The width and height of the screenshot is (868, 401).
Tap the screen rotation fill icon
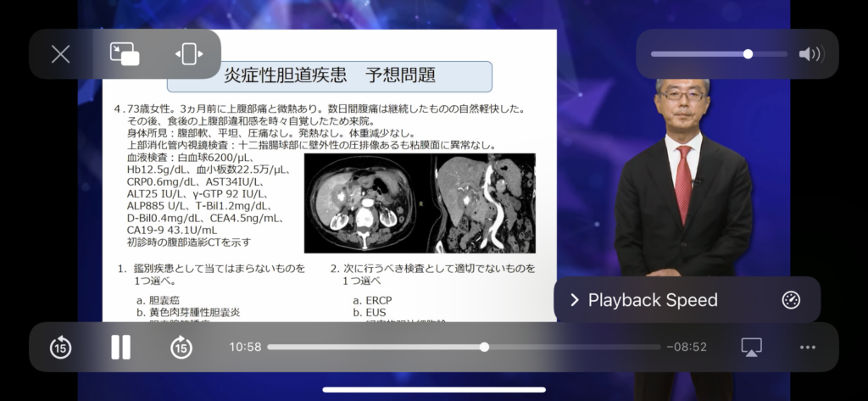[188, 54]
